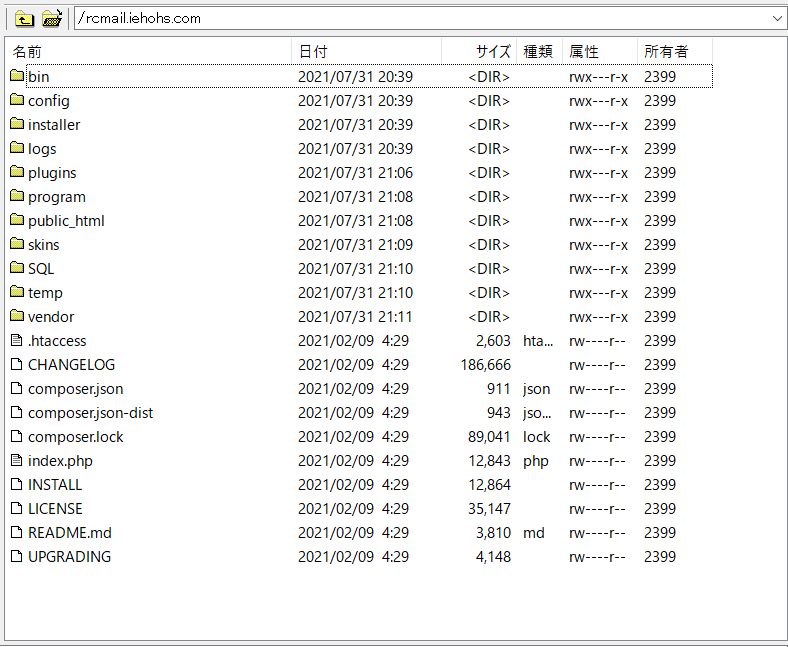Select the config folder icon

17,100
